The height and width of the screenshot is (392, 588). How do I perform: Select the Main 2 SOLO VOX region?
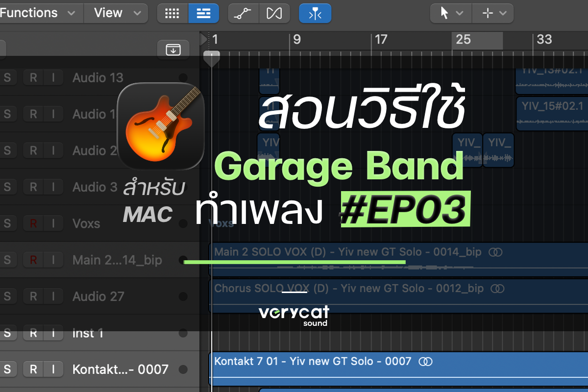(399, 260)
